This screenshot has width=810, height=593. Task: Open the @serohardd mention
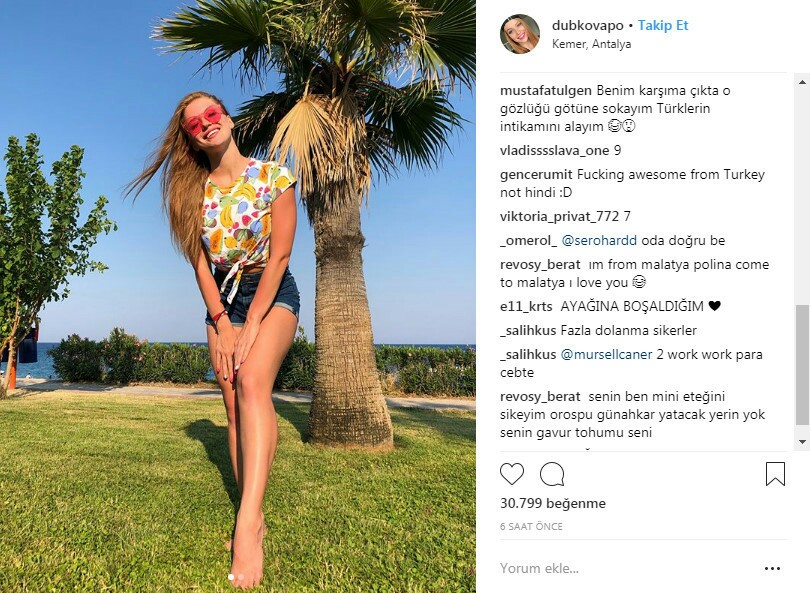599,241
